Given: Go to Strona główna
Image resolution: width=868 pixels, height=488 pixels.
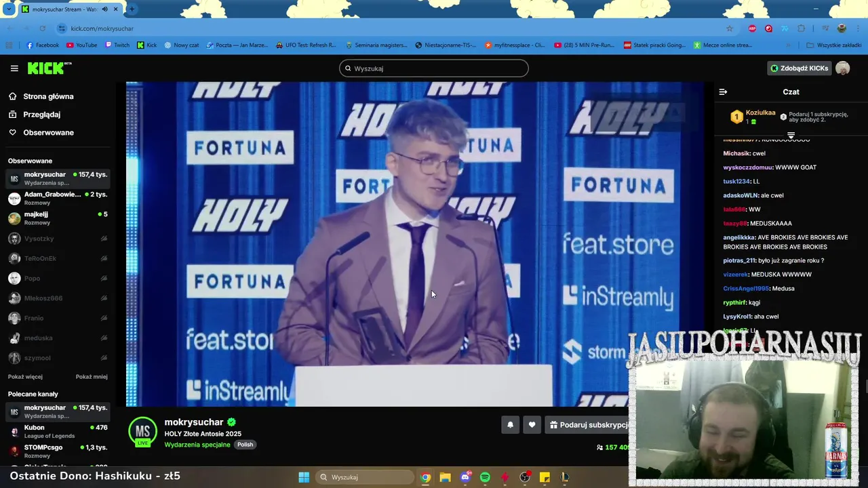Looking at the screenshot, I should [48, 96].
